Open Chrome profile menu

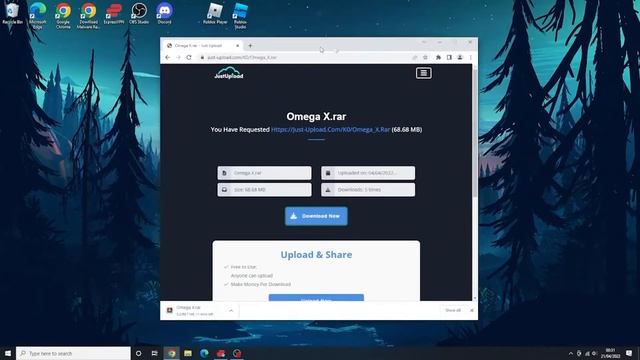click(x=460, y=58)
